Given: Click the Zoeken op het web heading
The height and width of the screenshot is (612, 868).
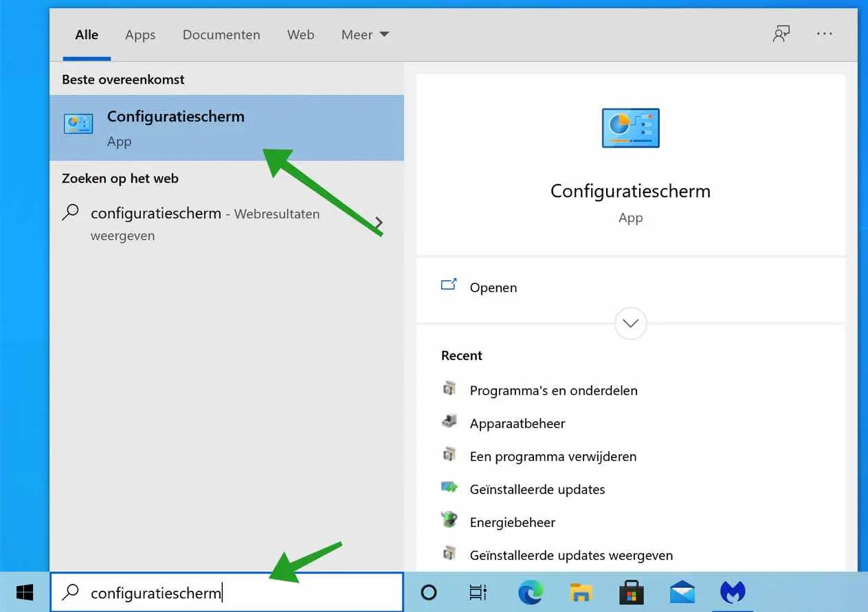Looking at the screenshot, I should click(x=120, y=179).
